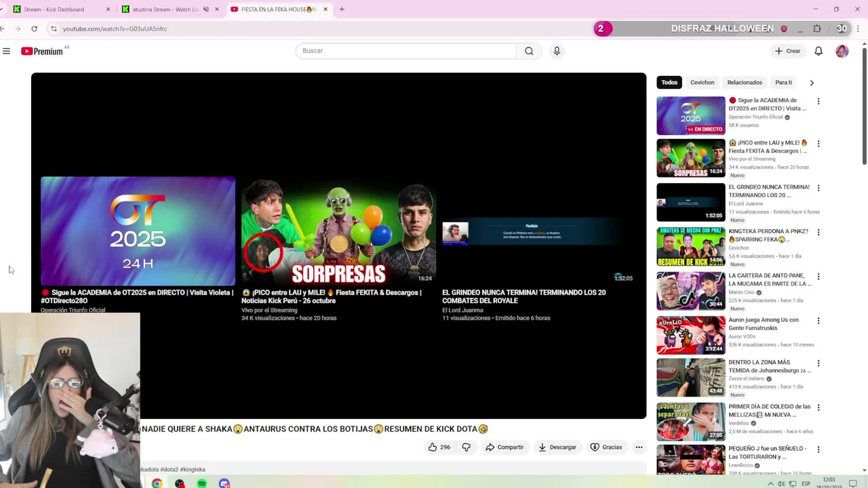Select the Relacionados filter chip
Screen dimensions: 868x488
point(745,83)
